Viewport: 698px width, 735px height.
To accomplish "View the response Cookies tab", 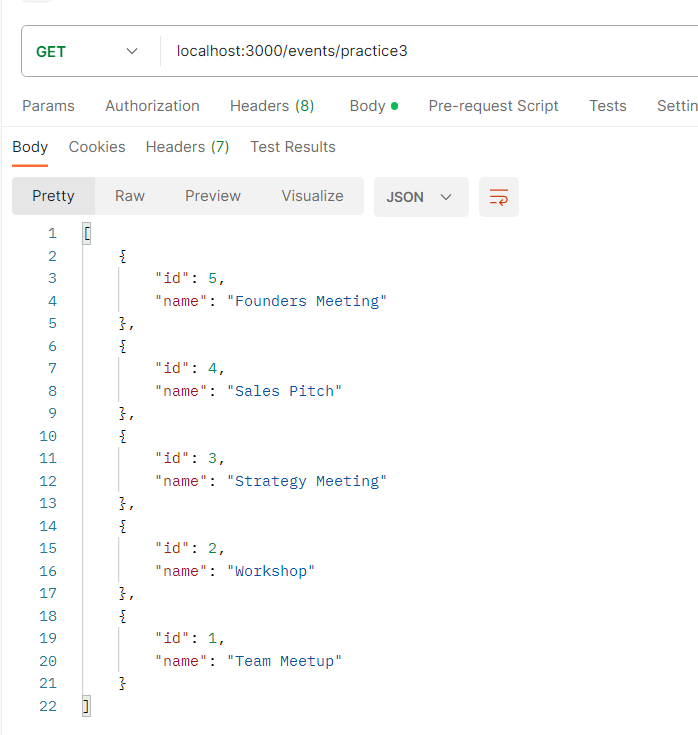I will point(97,147).
